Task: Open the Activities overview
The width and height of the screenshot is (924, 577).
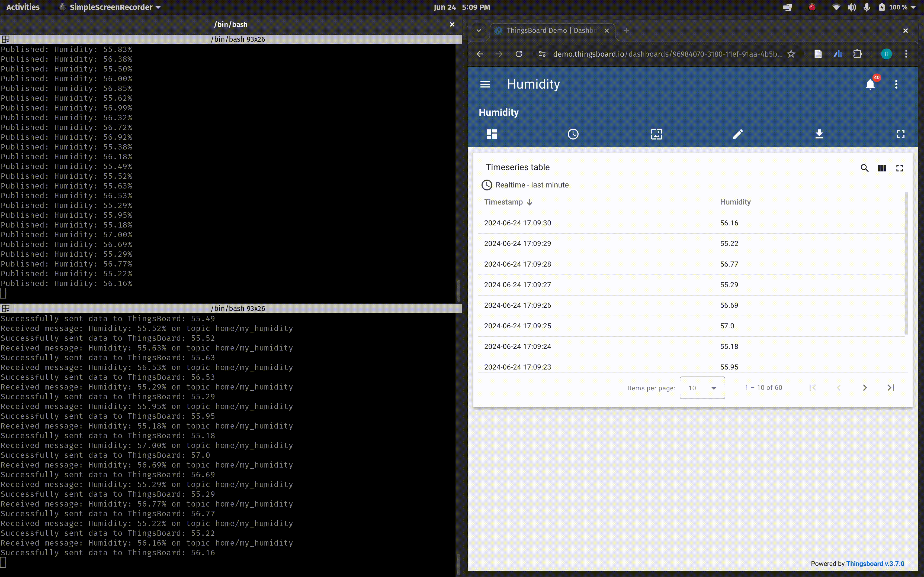Action: tap(23, 7)
